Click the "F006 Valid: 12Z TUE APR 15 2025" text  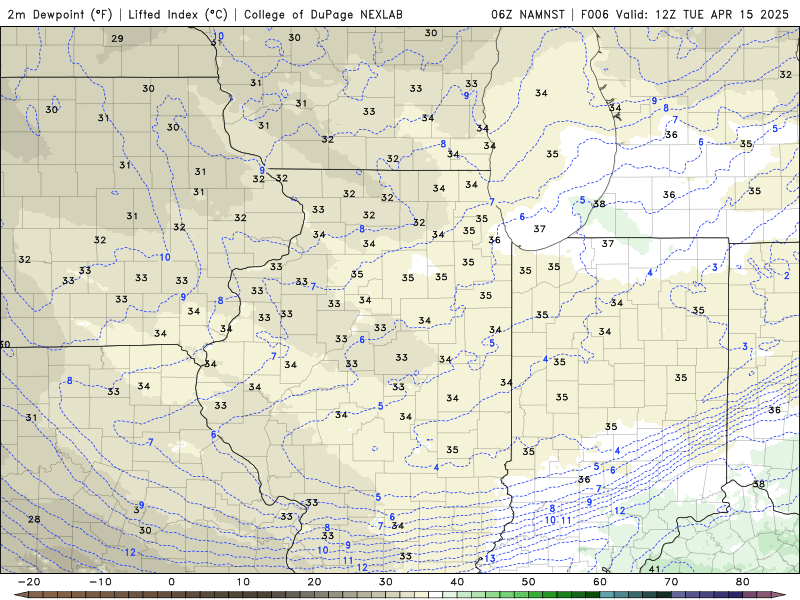(x=685, y=14)
